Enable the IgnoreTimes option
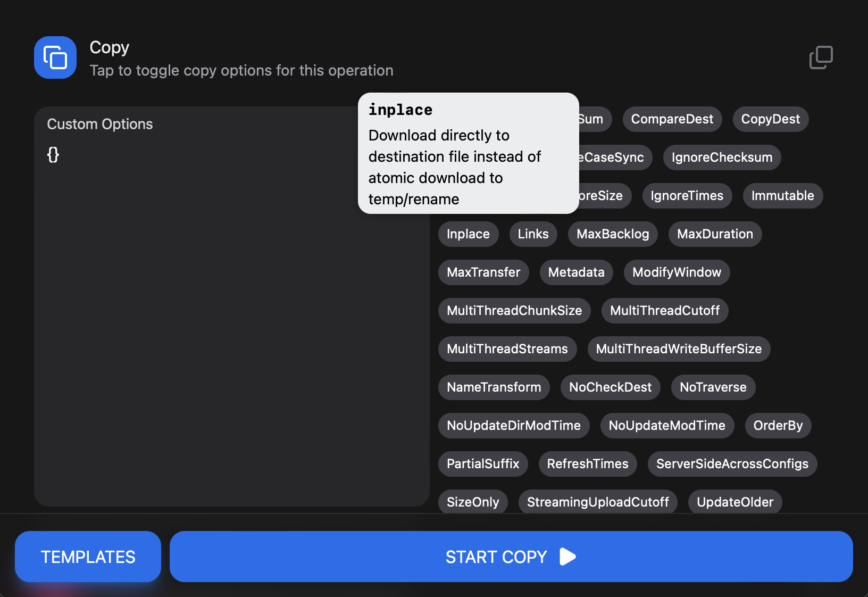Image resolution: width=868 pixels, height=597 pixels. tap(687, 196)
